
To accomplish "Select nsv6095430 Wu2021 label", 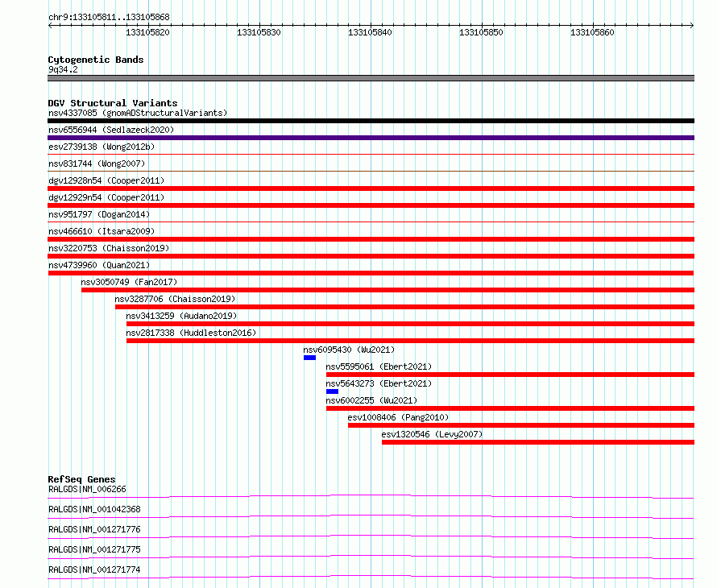I will [x=349, y=350].
